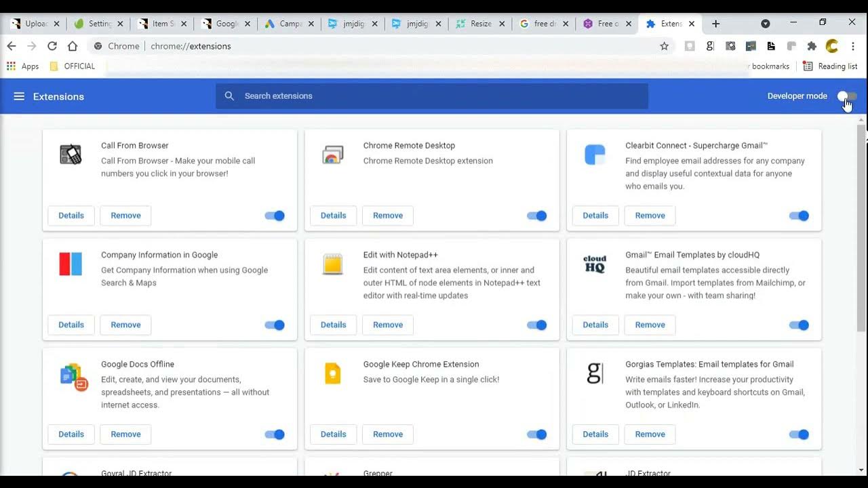The height and width of the screenshot is (488, 868).
Task: Bookmark this page with the star icon
Action: click(x=665, y=46)
